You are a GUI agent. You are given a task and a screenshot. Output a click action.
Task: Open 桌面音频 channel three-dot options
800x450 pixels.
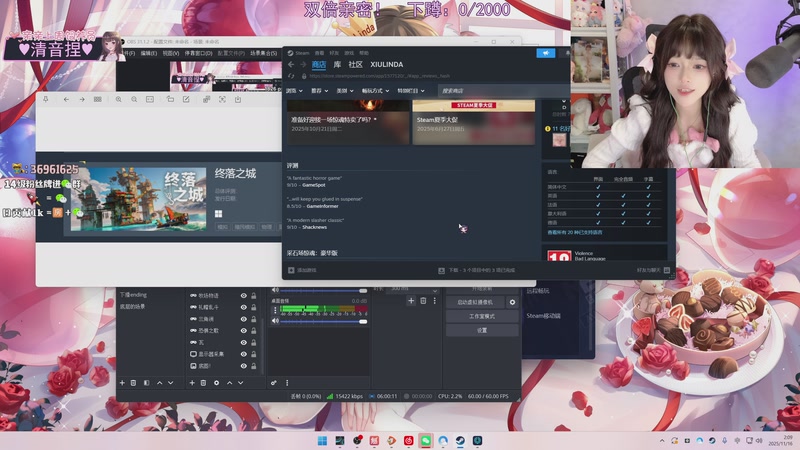[x=275, y=310]
